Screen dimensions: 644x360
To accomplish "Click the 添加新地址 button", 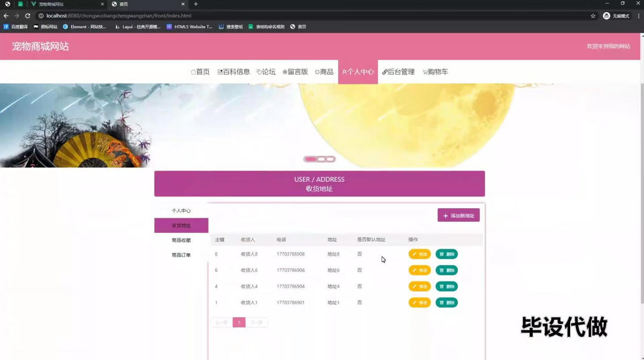I will click(x=458, y=215).
